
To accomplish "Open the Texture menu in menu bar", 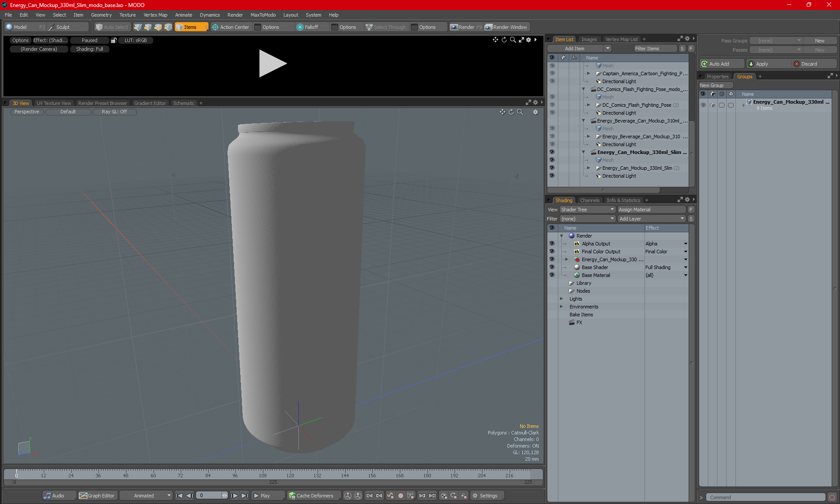I will click(126, 14).
